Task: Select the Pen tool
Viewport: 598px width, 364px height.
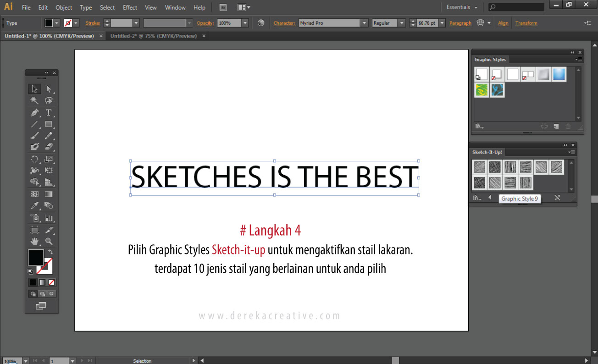Action: tap(34, 113)
